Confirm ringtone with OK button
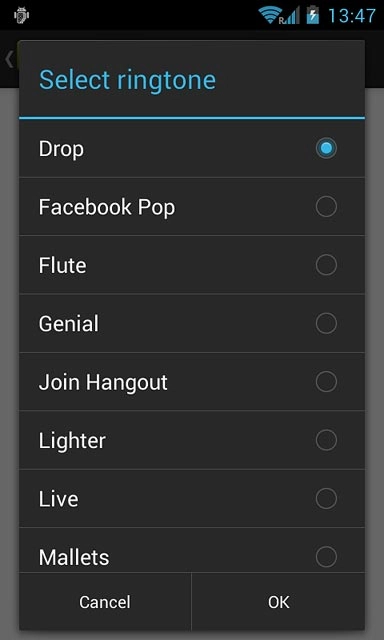 [278, 602]
